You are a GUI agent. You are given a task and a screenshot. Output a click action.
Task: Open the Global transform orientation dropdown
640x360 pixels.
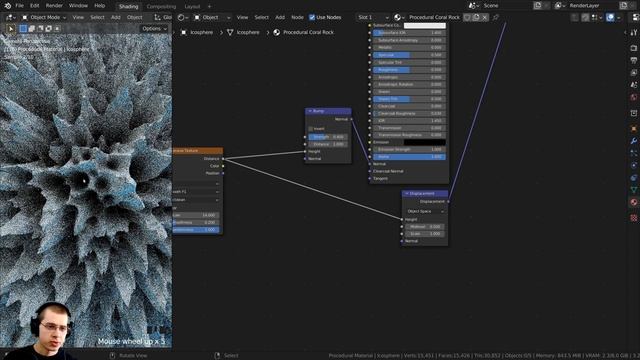[163, 17]
